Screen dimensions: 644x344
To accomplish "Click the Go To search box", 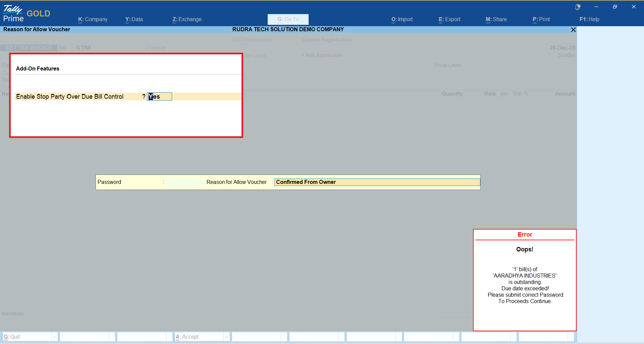I will 288,19.
